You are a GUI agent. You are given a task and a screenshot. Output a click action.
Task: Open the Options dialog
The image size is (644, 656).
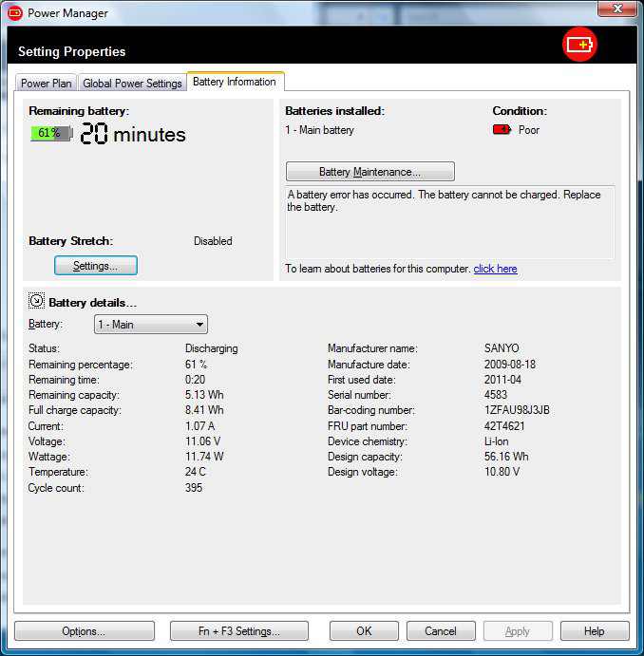click(x=85, y=630)
